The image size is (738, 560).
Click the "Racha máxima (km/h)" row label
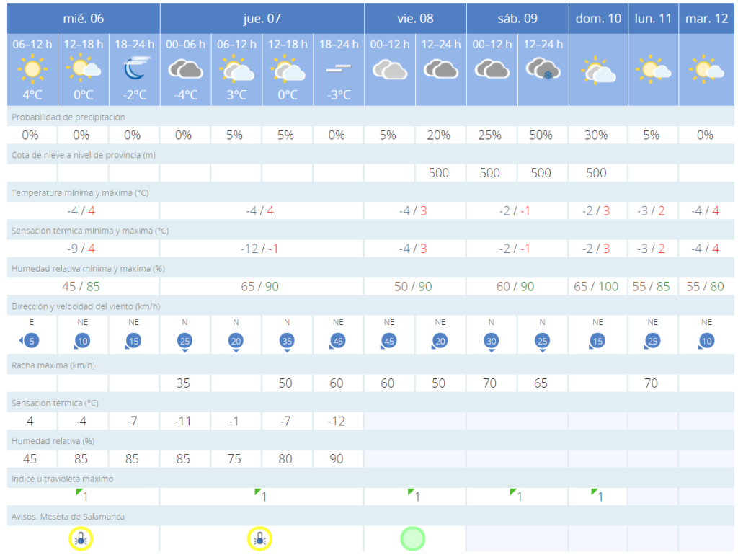click(53, 365)
